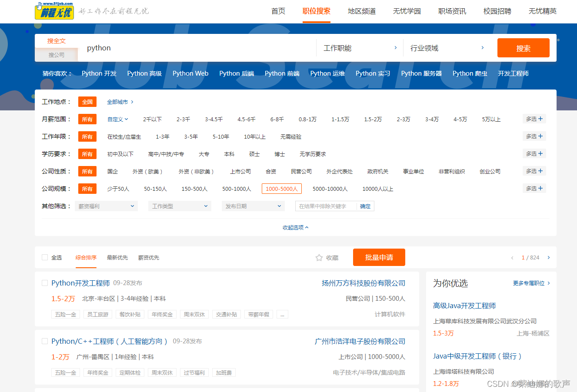The height and width of the screenshot is (392, 577).
Task: Enable 多选 for 工作年限 row
Action: pyautogui.click(x=534, y=136)
